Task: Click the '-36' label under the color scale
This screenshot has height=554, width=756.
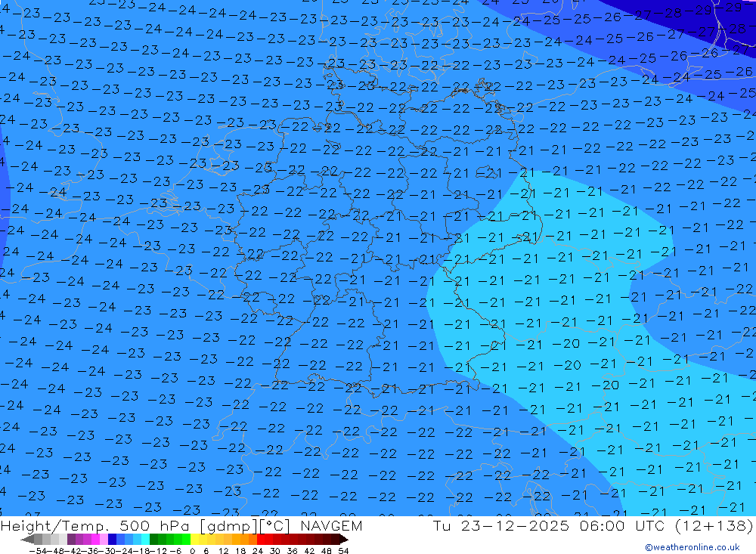Action: tap(90, 551)
